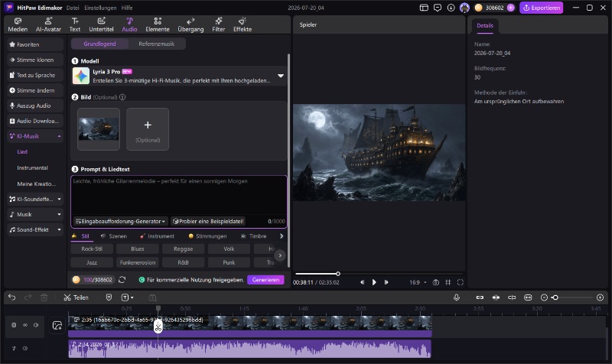Open the user profile avatar
The height and width of the screenshot is (364, 612).
[x=464, y=8]
